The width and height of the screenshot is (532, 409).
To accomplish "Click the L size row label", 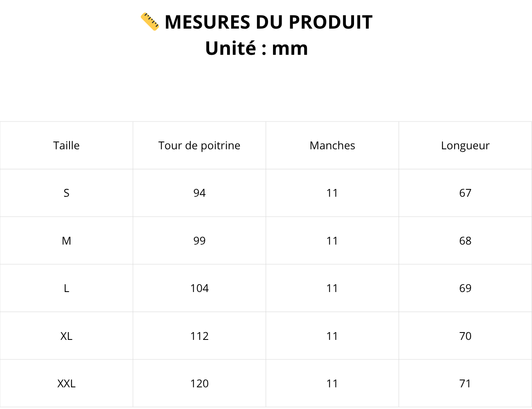I will 66,288.
